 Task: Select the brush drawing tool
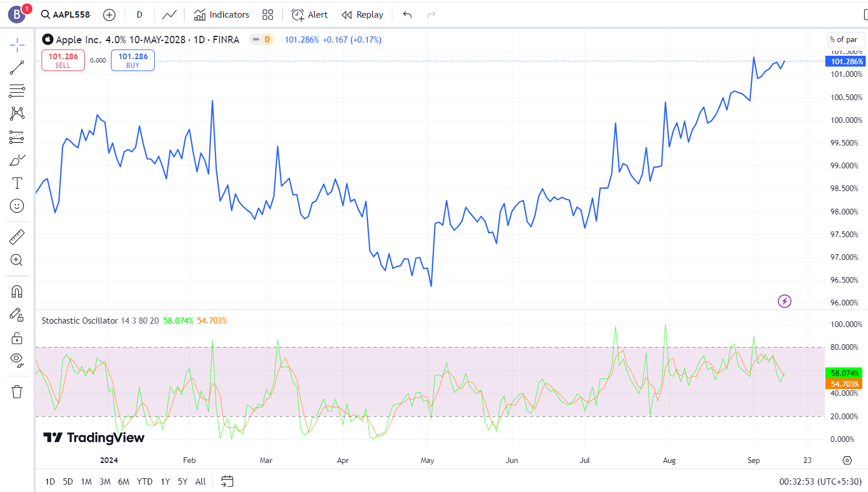[17, 160]
